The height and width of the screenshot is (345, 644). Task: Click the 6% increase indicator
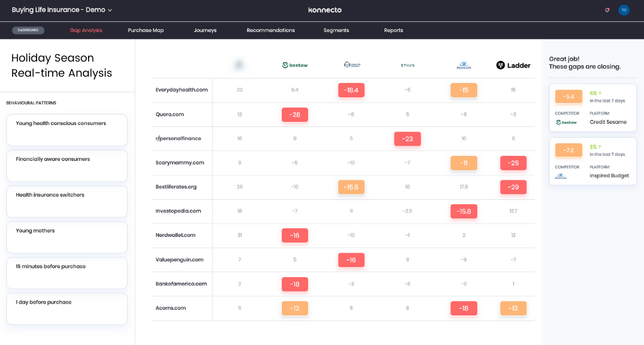coord(596,94)
